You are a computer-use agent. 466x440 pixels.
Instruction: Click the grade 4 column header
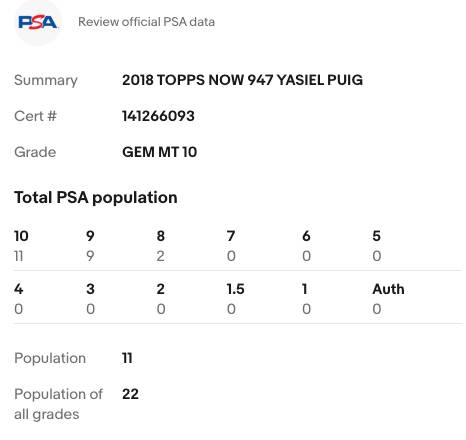(19, 289)
